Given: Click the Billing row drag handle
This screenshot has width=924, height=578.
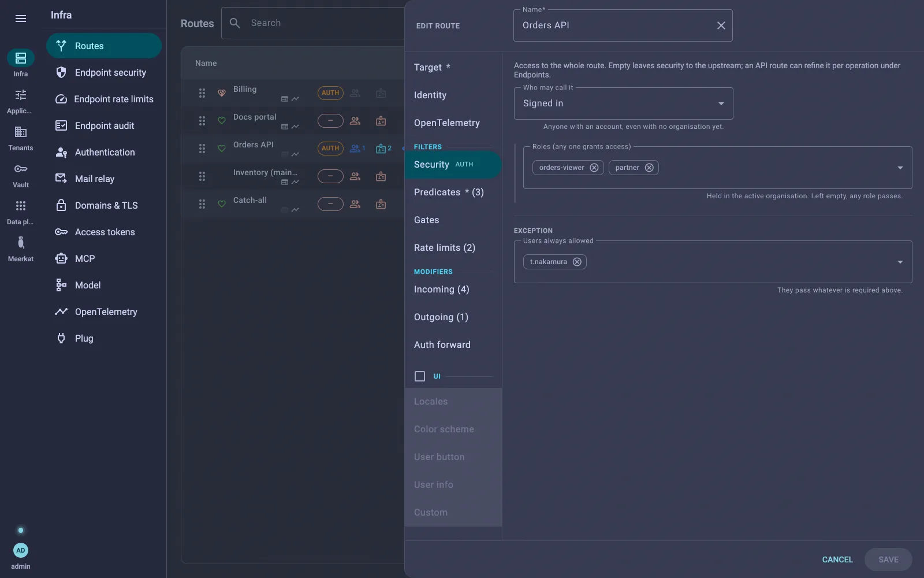Looking at the screenshot, I should [202, 93].
